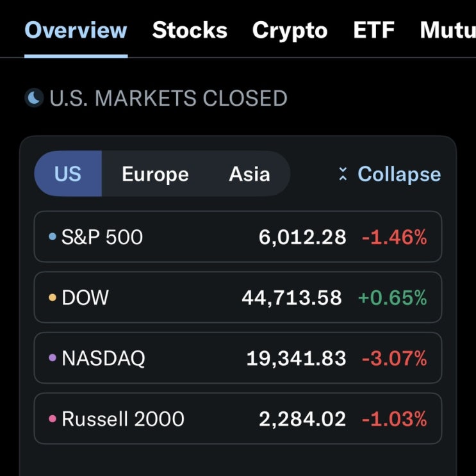This screenshot has height=476, width=476.
Task: Click the pink dot beside Russell 2000
Action: click(53, 418)
